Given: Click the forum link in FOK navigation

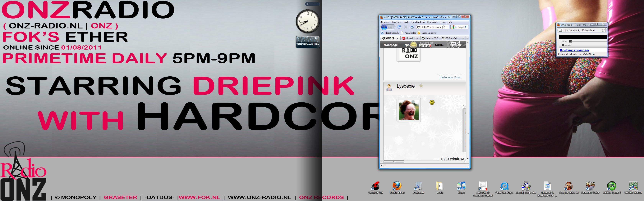Looking at the screenshot, I should coord(439,45).
